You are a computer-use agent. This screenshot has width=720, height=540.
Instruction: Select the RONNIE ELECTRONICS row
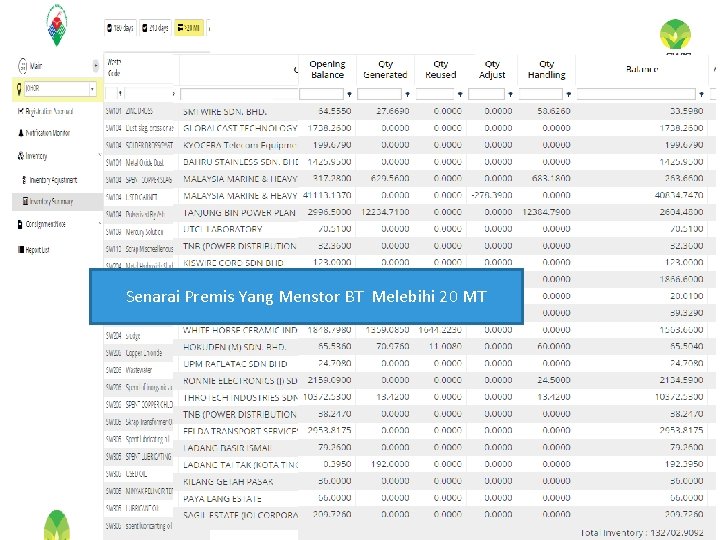(x=410, y=380)
